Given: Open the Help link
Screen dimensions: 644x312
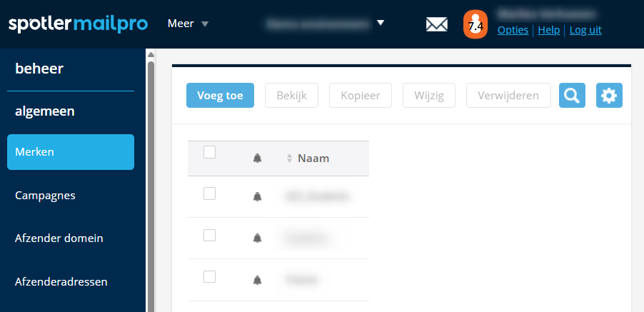Looking at the screenshot, I should click(x=548, y=30).
